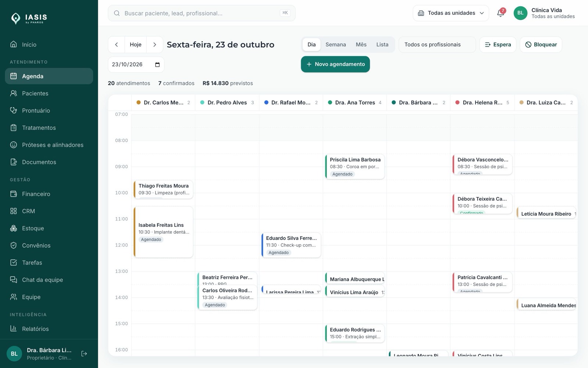
Task: Switch to Semana view
Action: 336,45
